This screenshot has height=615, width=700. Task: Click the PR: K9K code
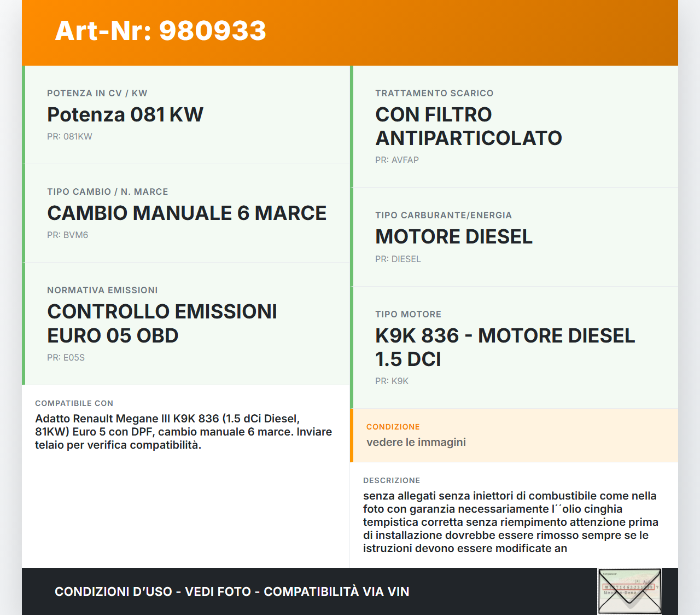coord(392,381)
